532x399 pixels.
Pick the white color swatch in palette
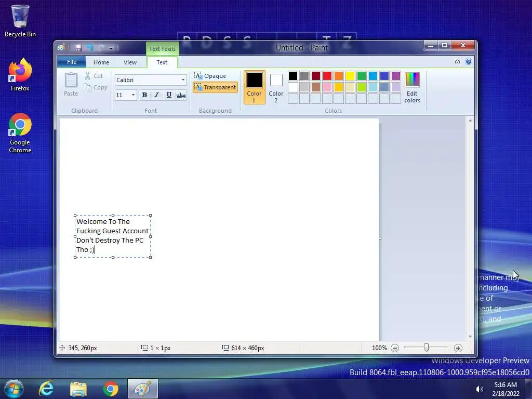[293, 87]
